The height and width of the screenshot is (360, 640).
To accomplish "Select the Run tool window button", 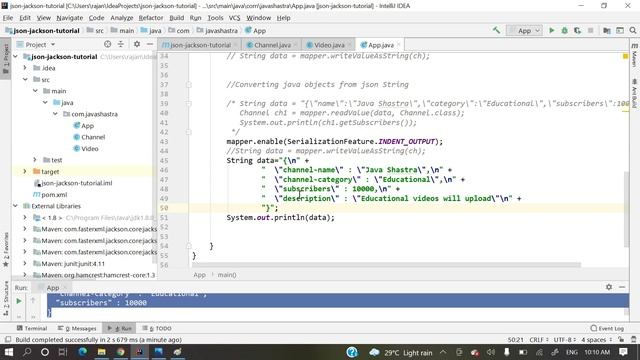I will [x=120, y=328].
